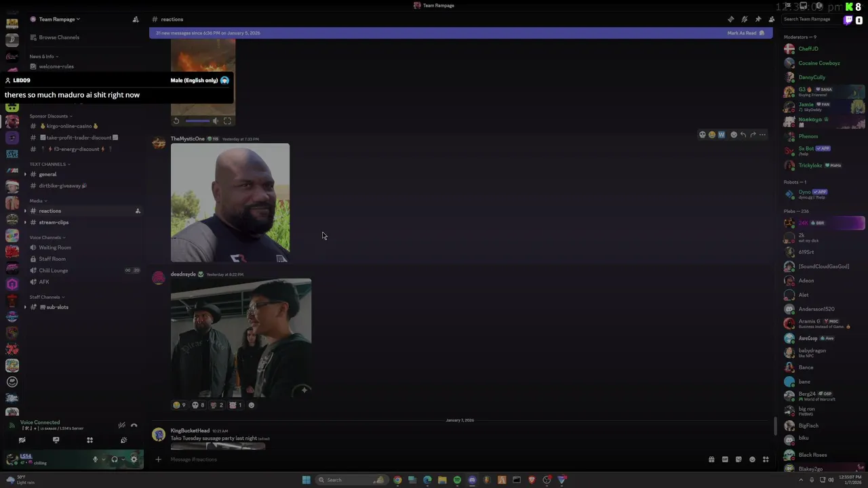Click Add Reaction smiley in message toolbar
868x488 pixels.
[x=734, y=135]
